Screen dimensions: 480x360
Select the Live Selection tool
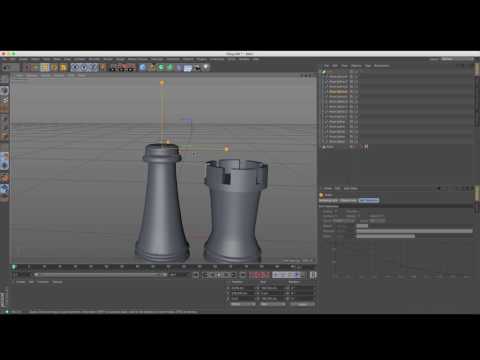28,68
